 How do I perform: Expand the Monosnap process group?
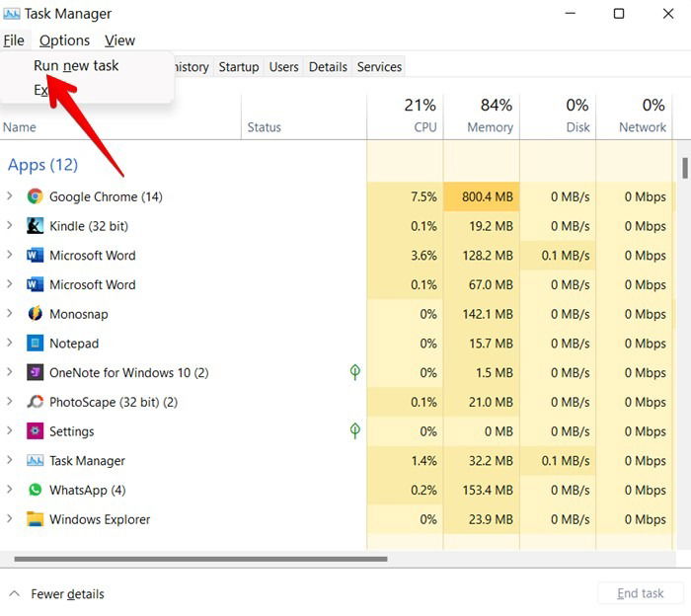[9, 313]
